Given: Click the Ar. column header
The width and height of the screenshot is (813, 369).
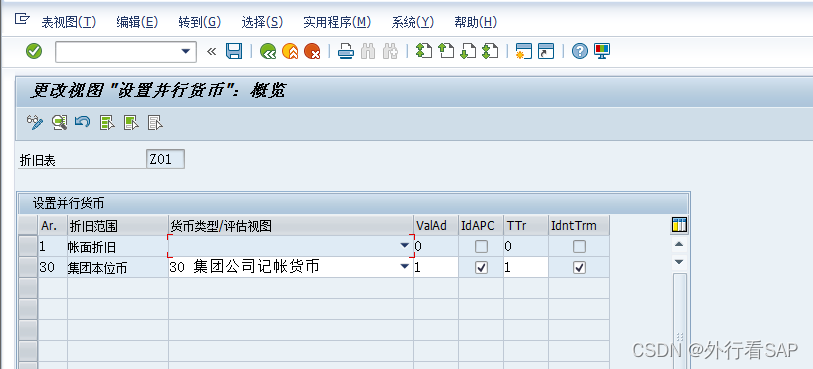Looking at the screenshot, I should [52, 225].
